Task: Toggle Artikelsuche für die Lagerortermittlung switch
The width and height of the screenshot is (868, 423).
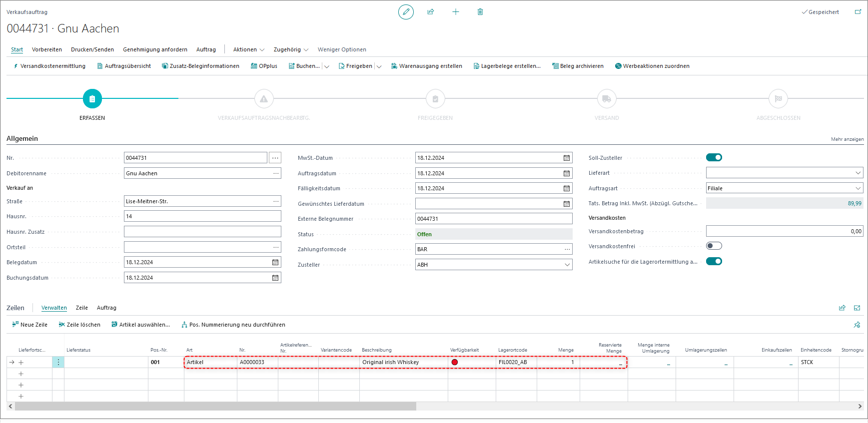Action: pyautogui.click(x=714, y=261)
